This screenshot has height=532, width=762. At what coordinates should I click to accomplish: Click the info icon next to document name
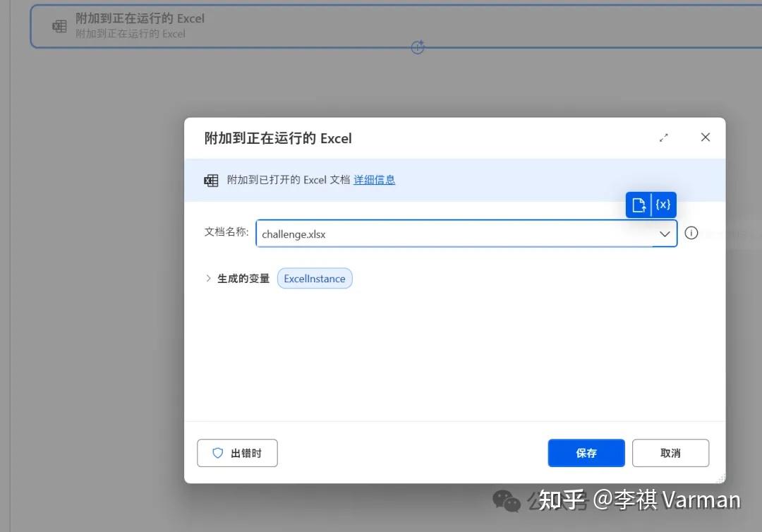[x=691, y=233]
